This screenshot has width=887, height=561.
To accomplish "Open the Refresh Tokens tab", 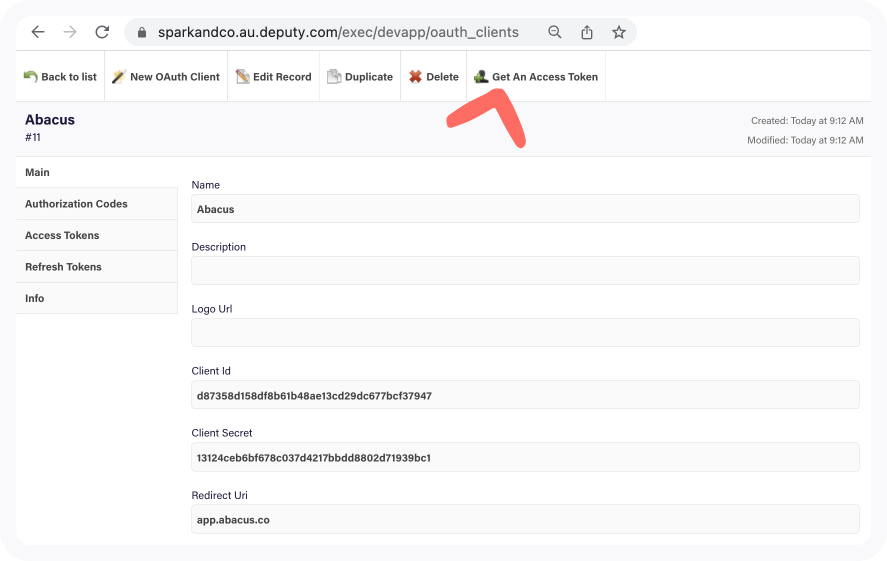I will point(97,267).
